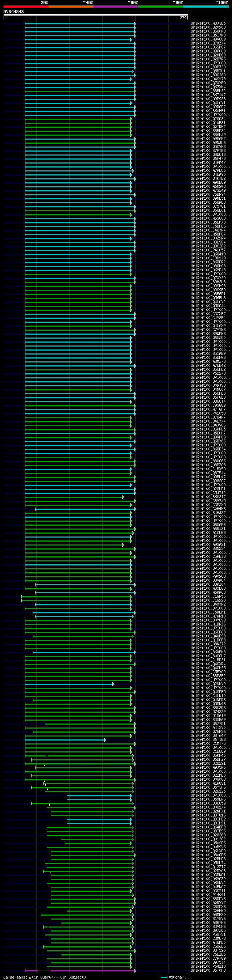Choose the UniRef100_B9R720 entry
Image resolution: width=232 pixels, height=980 pixels.
tap(208, 67)
